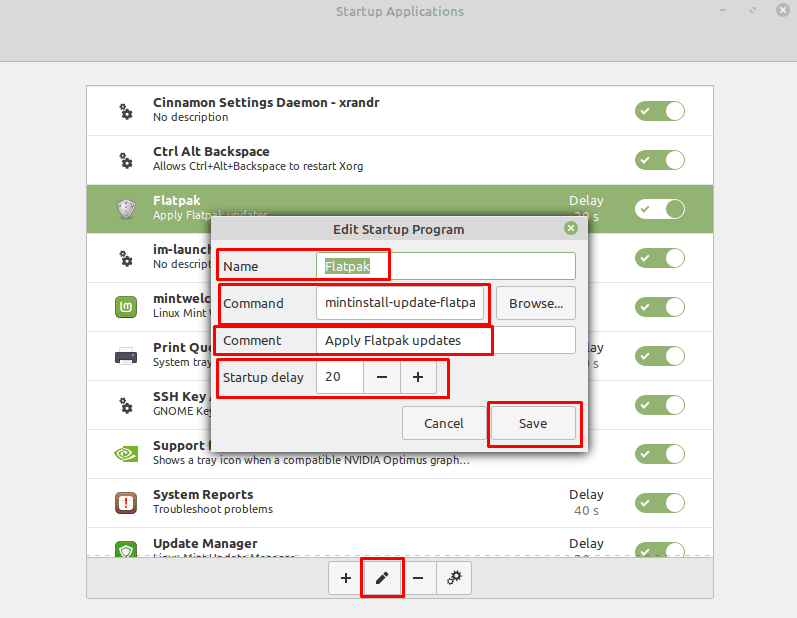Select the Cinnamon Settings Daemon - xrandr entry
797x618 pixels.
(400, 111)
